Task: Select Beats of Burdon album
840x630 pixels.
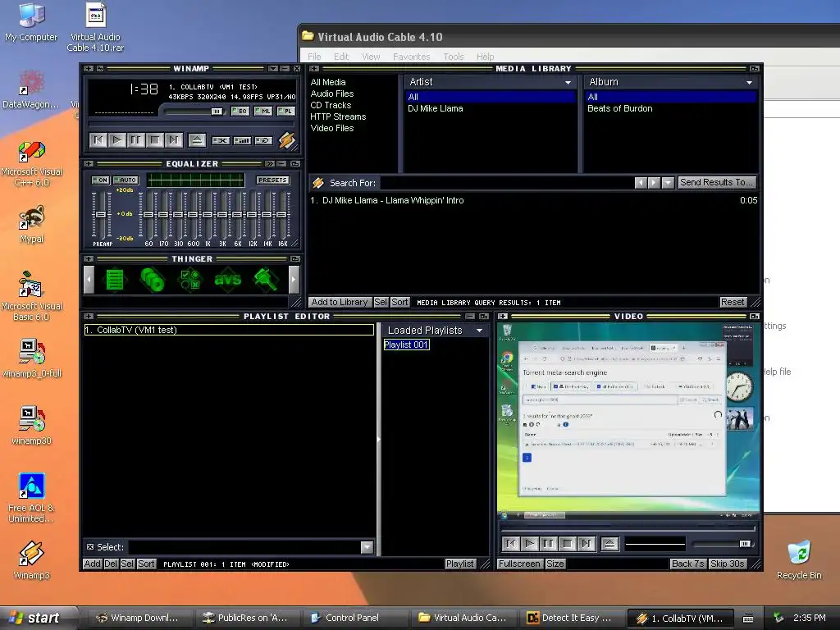Action: point(620,108)
